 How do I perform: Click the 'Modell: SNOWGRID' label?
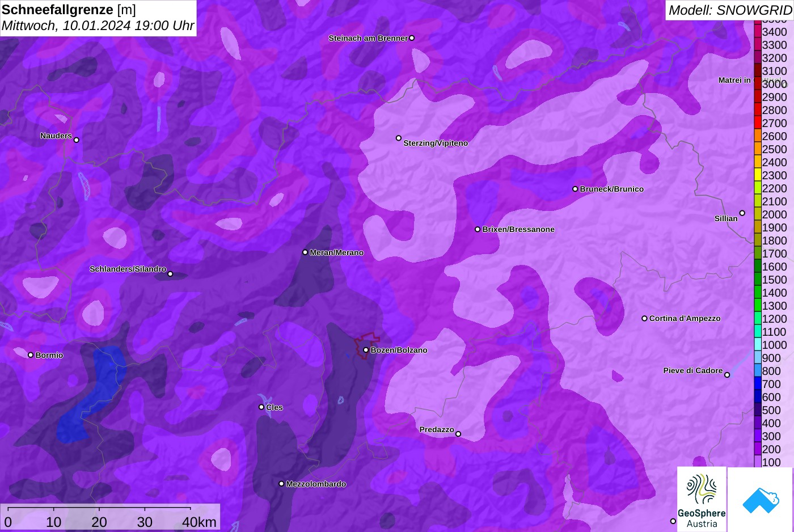tap(730, 10)
